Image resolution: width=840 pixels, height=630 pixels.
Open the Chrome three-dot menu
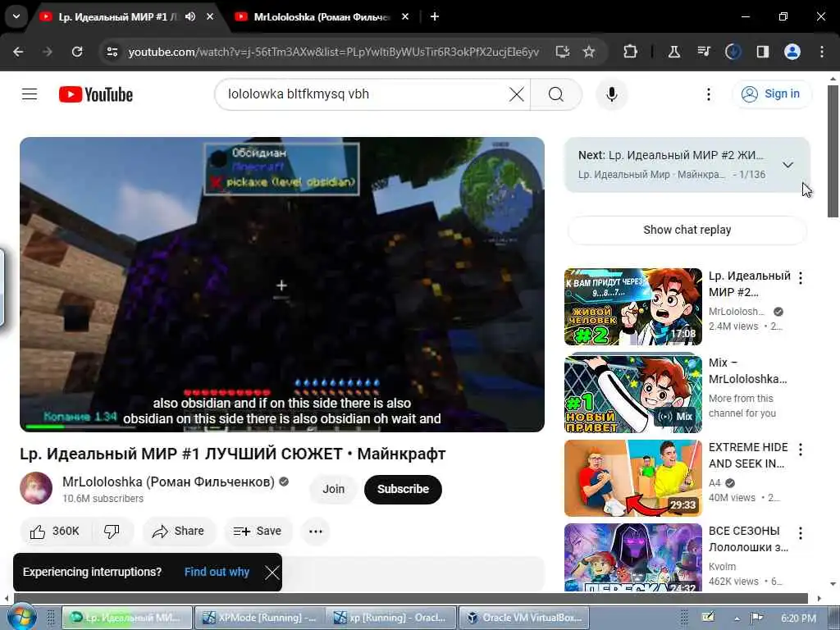(822, 52)
